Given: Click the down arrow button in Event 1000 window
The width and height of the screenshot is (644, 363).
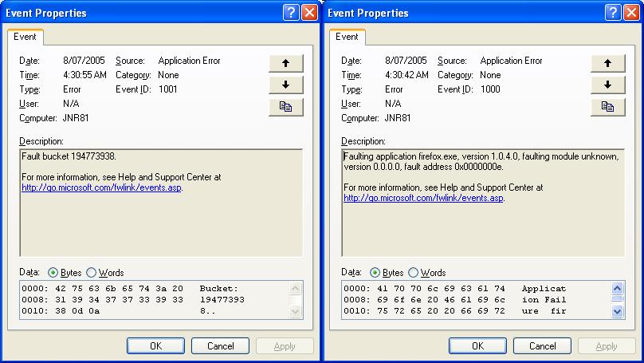Looking at the screenshot, I should 608,85.
